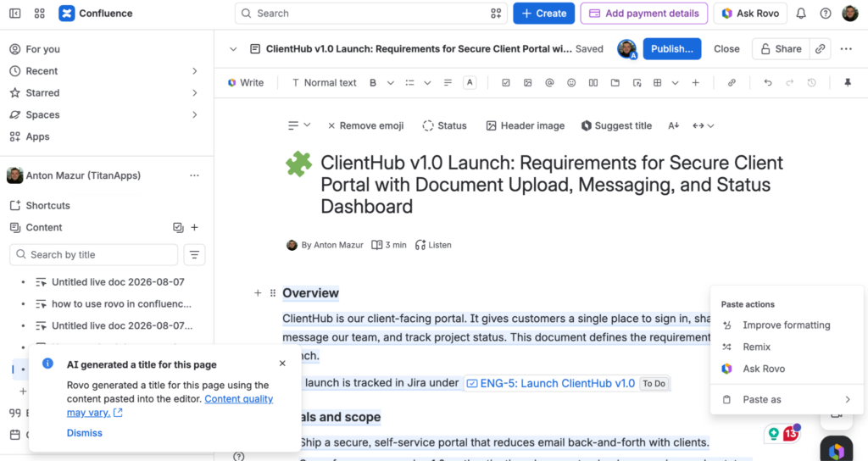The image size is (868, 461).
Task: Copy page link with chain icon next to Share
Action: [x=820, y=48]
